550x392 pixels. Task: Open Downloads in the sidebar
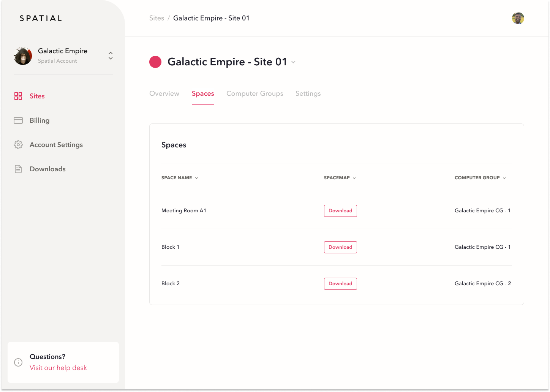pos(47,169)
